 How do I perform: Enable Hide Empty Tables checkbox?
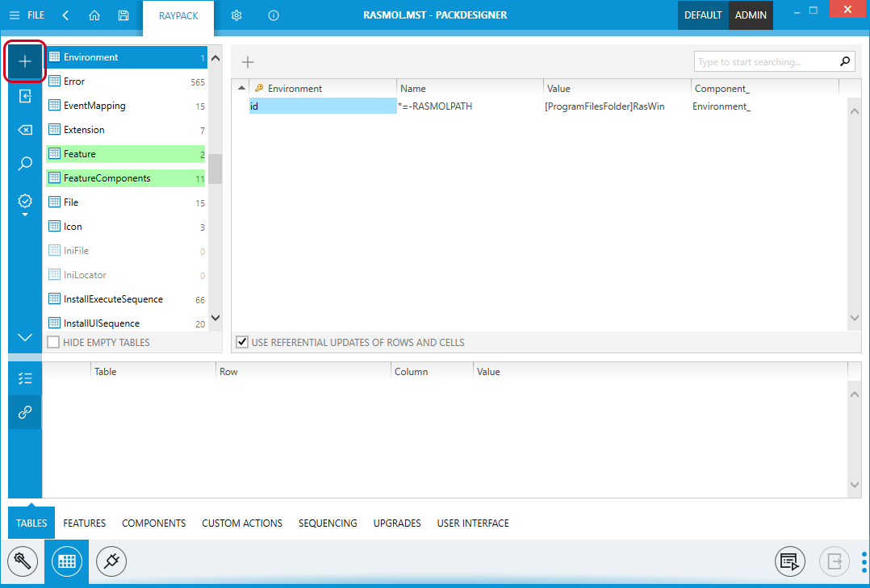tap(53, 343)
